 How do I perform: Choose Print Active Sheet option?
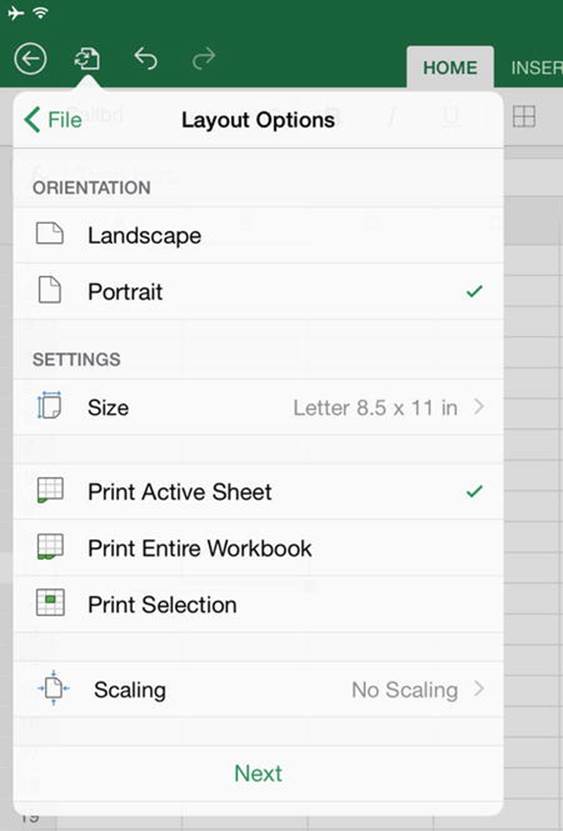(x=258, y=491)
